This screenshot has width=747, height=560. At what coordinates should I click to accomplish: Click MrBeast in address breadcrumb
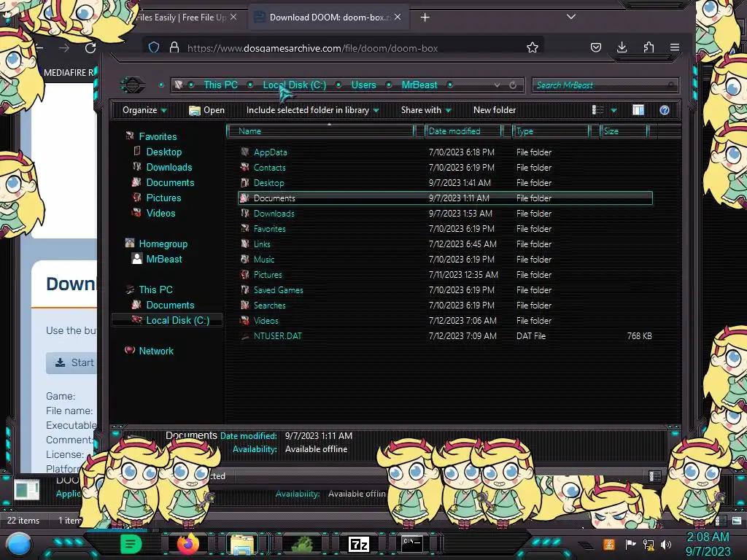point(419,85)
